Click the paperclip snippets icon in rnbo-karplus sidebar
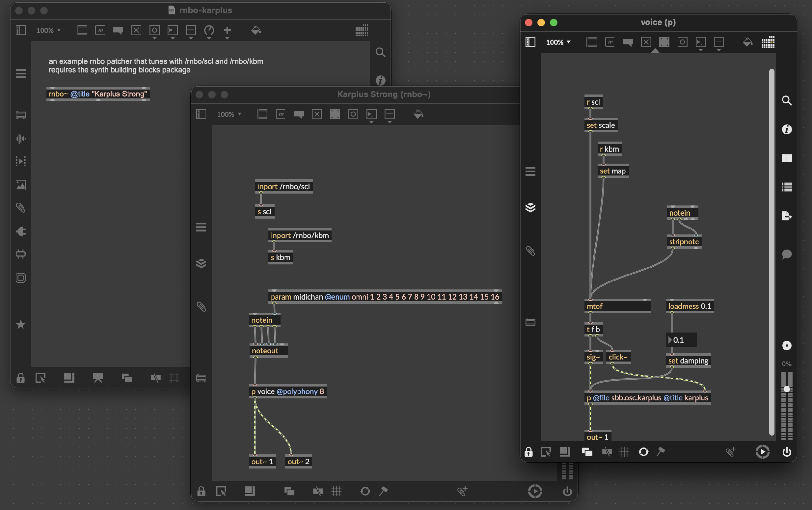This screenshot has width=812, height=510. click(x=21, y=208)
